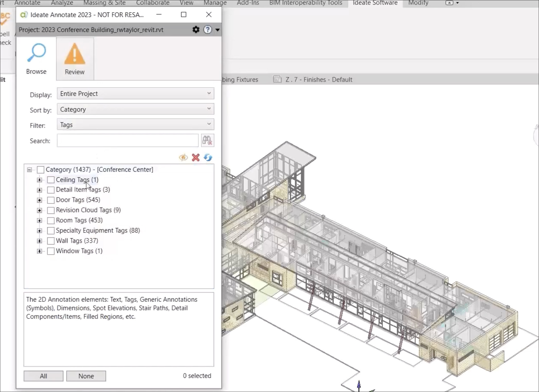Expand the Room Tags node
539x392 pixels.
tap(40, 221)
